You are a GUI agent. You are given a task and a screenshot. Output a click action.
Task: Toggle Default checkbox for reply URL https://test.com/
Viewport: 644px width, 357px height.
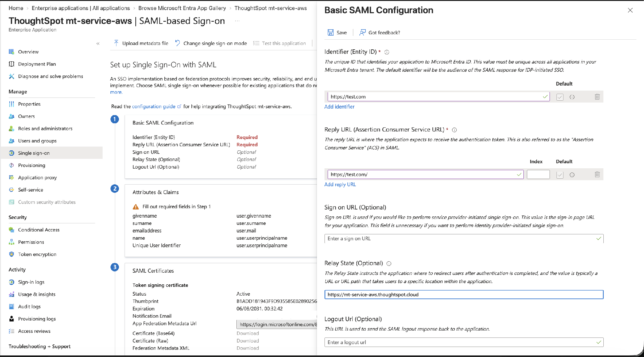tap(560, 175)
